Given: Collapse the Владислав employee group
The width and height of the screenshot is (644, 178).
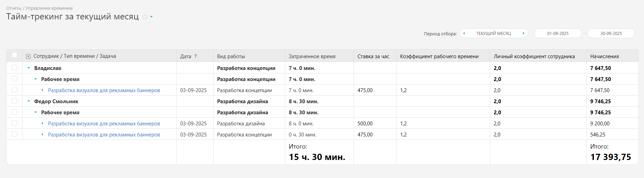Looking at the screenshot, I should [29, 68].
